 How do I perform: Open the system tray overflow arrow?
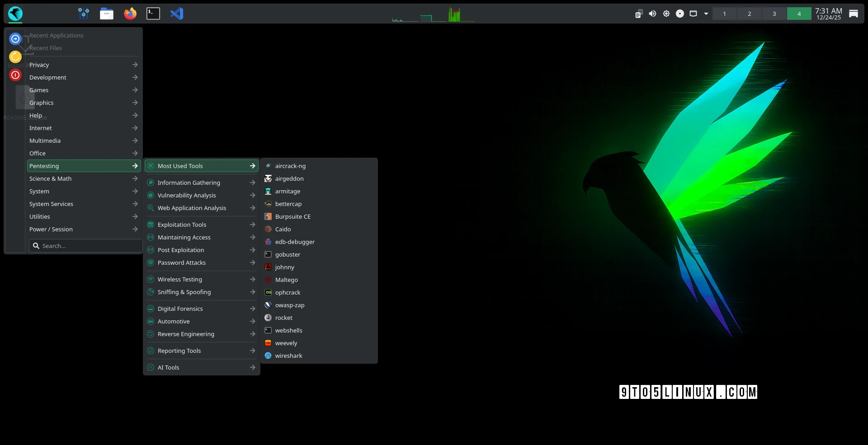point(706,14)
